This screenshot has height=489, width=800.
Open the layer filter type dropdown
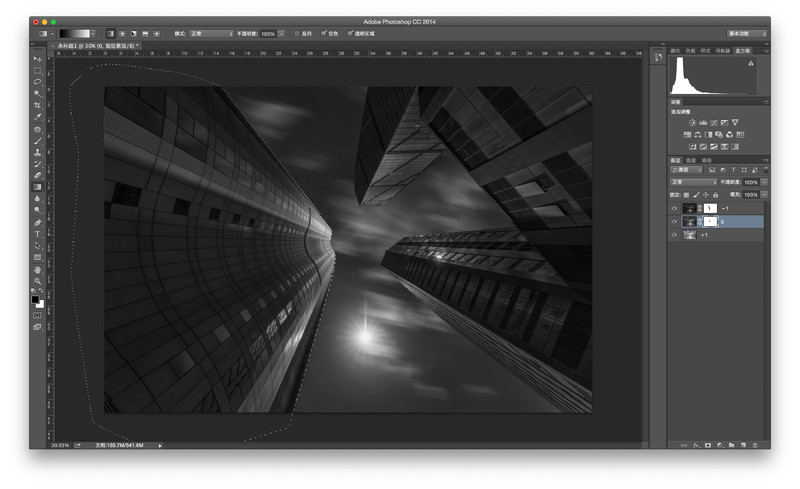686,170
